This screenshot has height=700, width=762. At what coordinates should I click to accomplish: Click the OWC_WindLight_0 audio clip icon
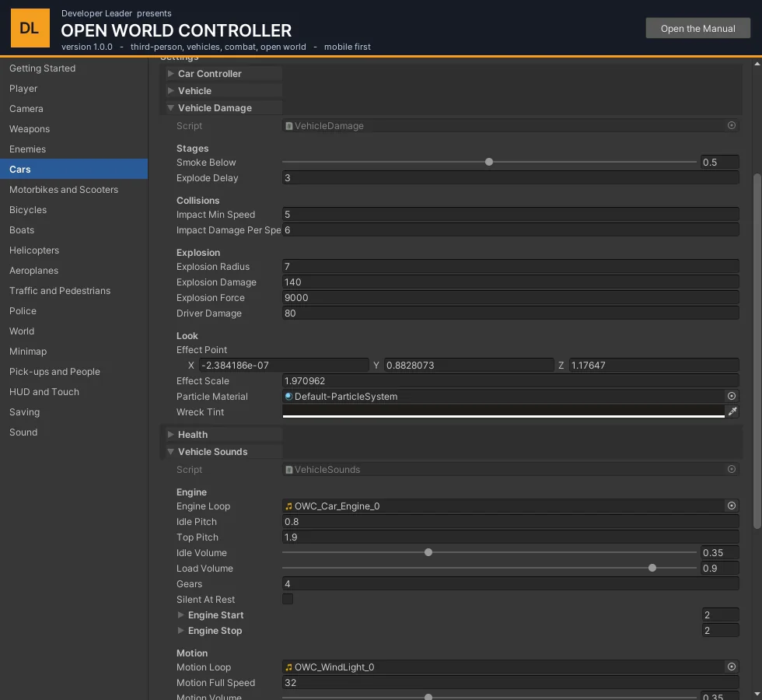(288, 667)
